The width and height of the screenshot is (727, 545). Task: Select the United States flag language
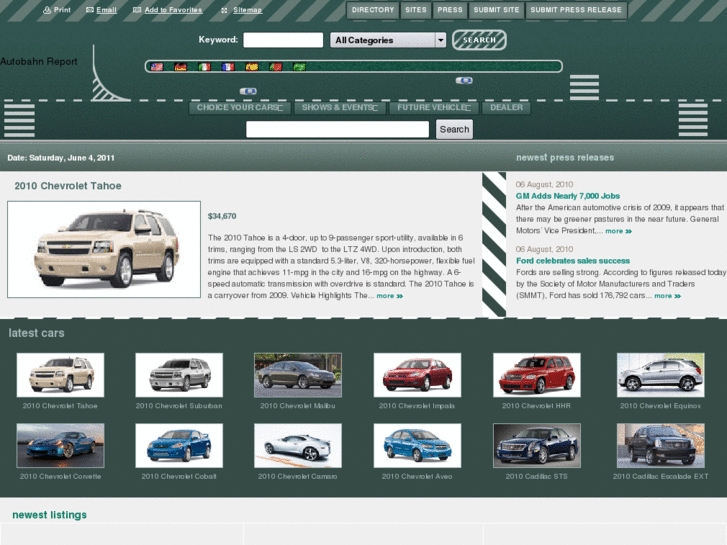pyautogui.click(x=157, y=67)
